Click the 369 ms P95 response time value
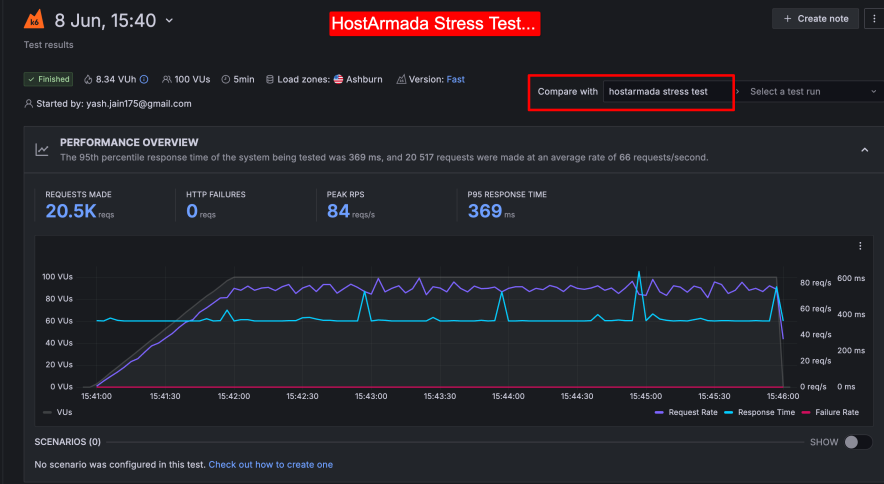Screen dimensions: 884x484 485,211
